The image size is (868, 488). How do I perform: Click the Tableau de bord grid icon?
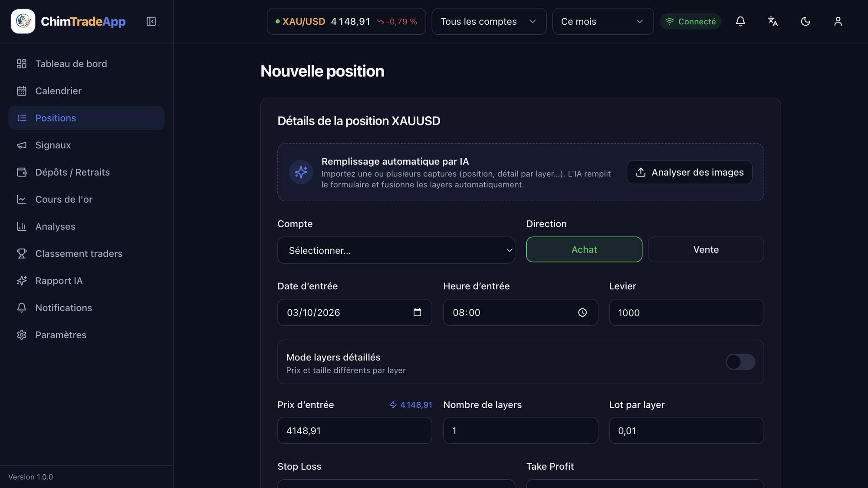22,64
